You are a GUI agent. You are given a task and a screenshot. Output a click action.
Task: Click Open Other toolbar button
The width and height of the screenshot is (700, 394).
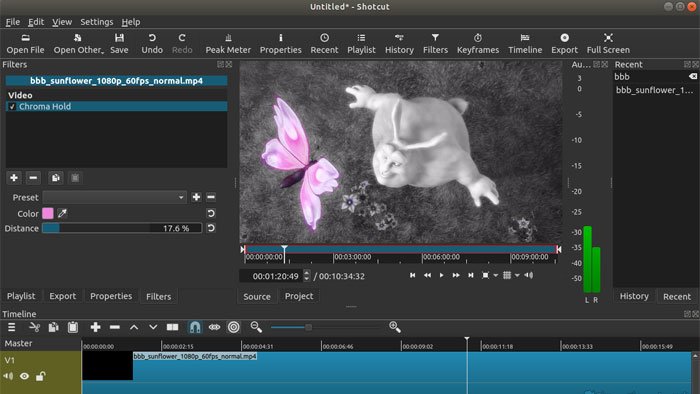[x=79, y=44]
